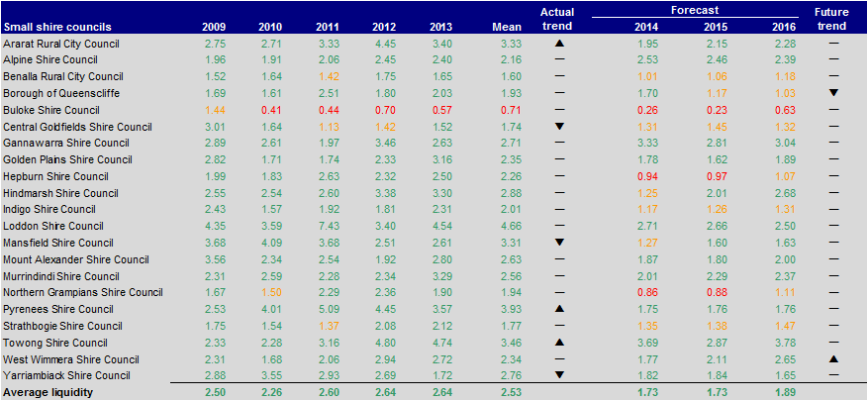Click the Pyrenees Shire actual trend up arrow
868x401 pixels.
click(x=559, y=309)
